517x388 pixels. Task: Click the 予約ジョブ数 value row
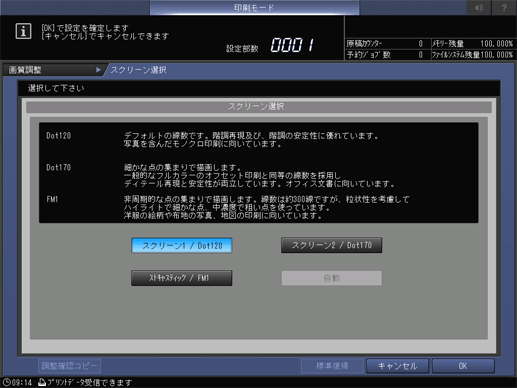385,55
